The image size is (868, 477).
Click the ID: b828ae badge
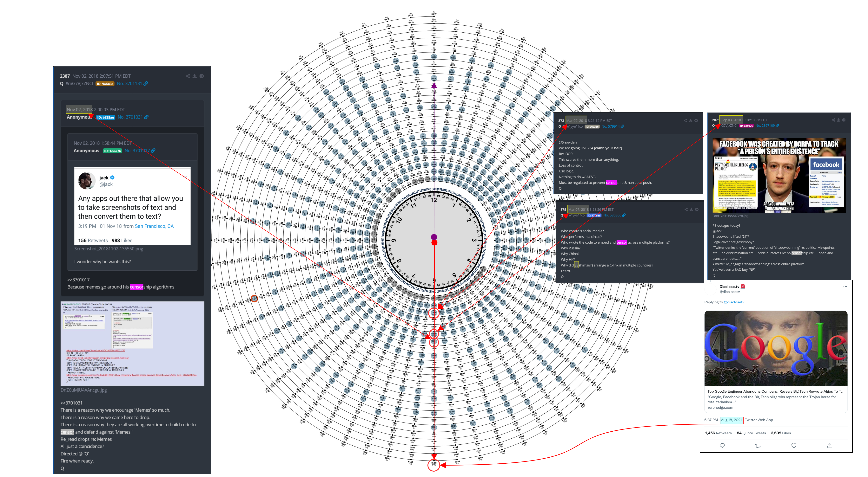pyautogui.click(x=106, y=118)
